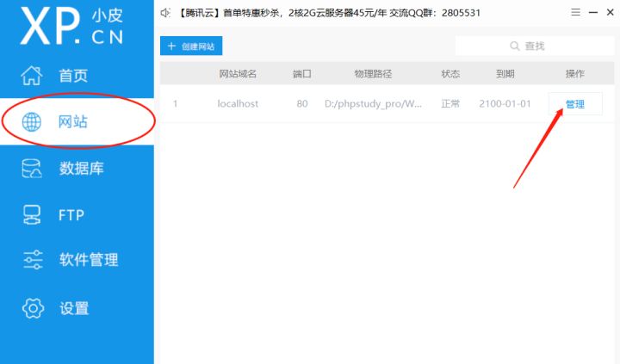Open the 首页 menu item

(x=77, y=75)
